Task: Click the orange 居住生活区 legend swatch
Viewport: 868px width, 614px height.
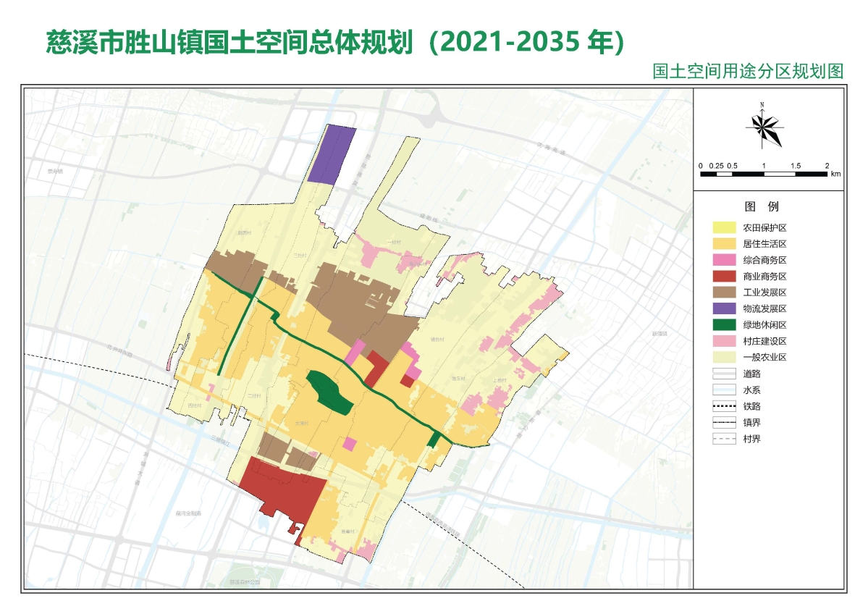Action: (724, 244)
